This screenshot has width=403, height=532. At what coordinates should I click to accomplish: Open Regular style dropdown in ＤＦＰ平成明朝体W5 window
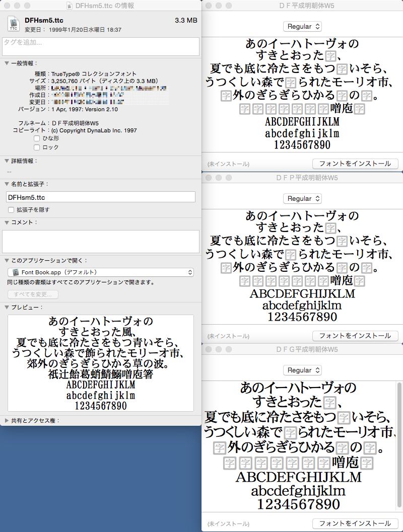(303, 198)
